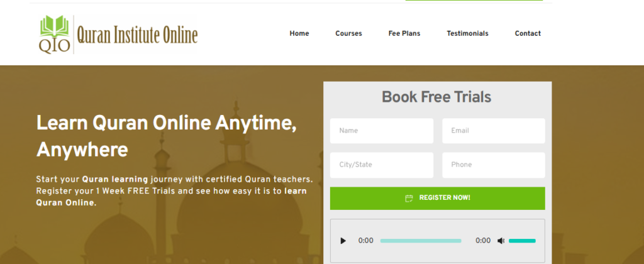
Task: Focus the City/State input field
Action: pyautogui.click(x=382, y=165)
